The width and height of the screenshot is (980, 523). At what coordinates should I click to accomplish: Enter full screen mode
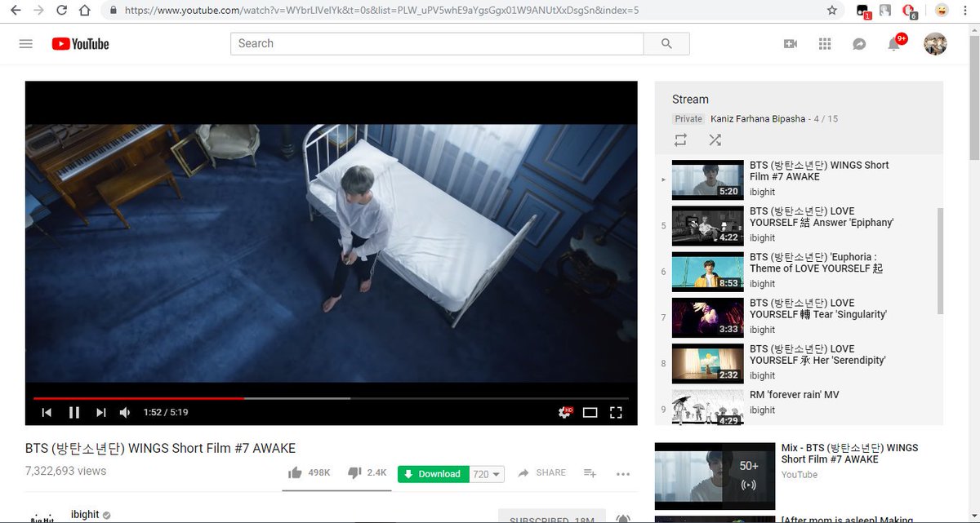[x=617, y=413]
